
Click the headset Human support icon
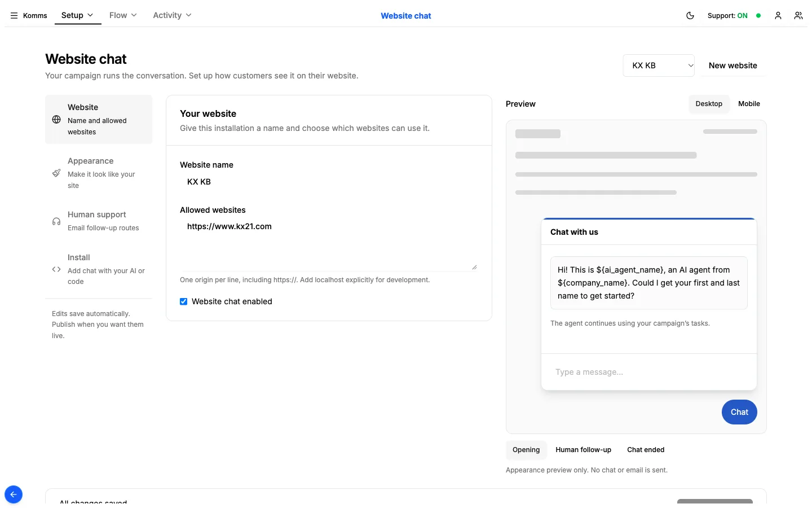coord(56,221)
